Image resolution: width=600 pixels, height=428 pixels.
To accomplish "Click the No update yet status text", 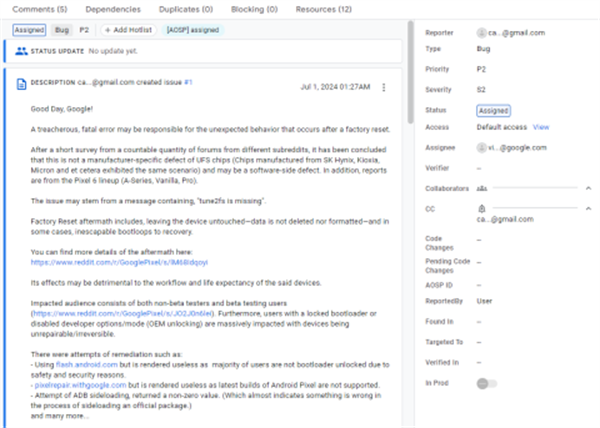I will 113,51.
